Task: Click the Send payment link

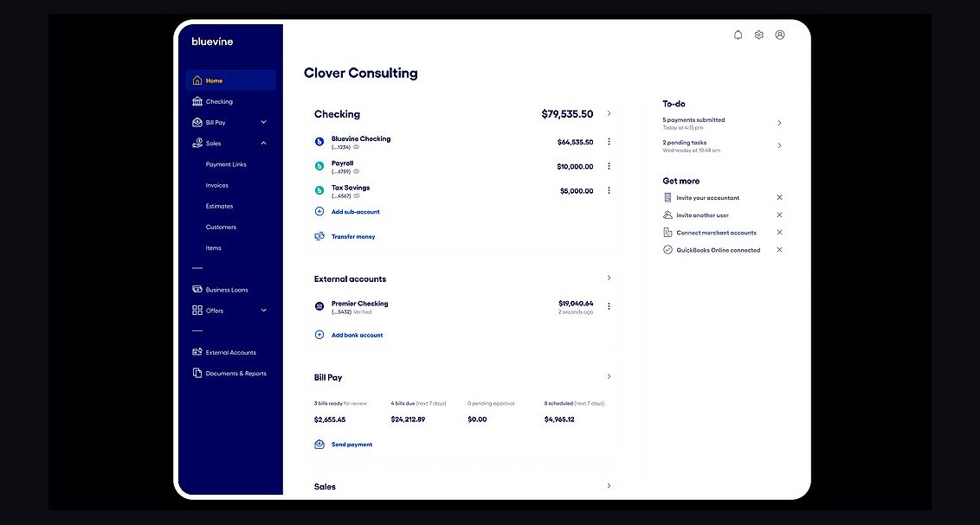Action: click(x=351, y=445)
